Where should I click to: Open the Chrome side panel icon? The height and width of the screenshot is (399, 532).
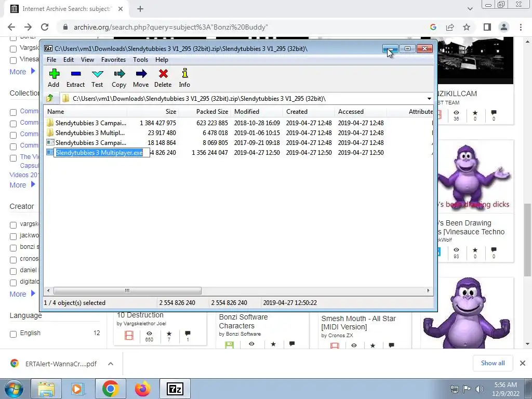pyautogui.click(x=487, y=27)
